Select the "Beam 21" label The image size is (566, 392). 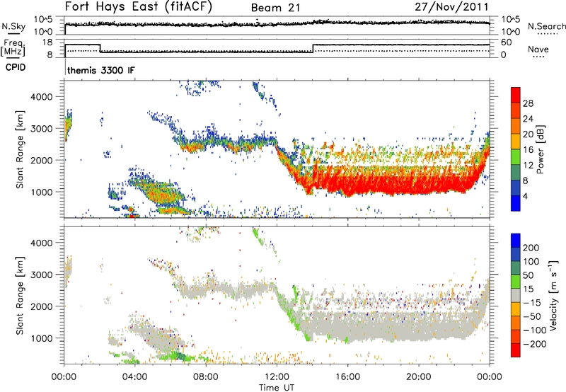[x=275, y=8]
